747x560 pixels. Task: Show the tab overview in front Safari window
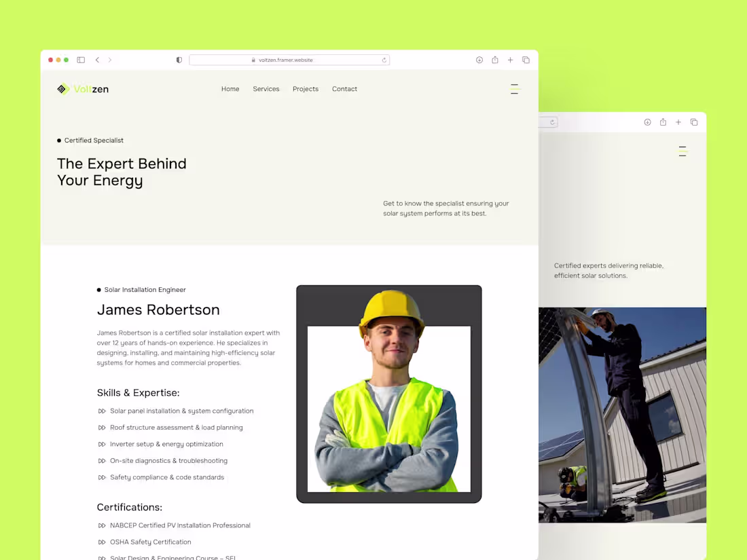526,60
